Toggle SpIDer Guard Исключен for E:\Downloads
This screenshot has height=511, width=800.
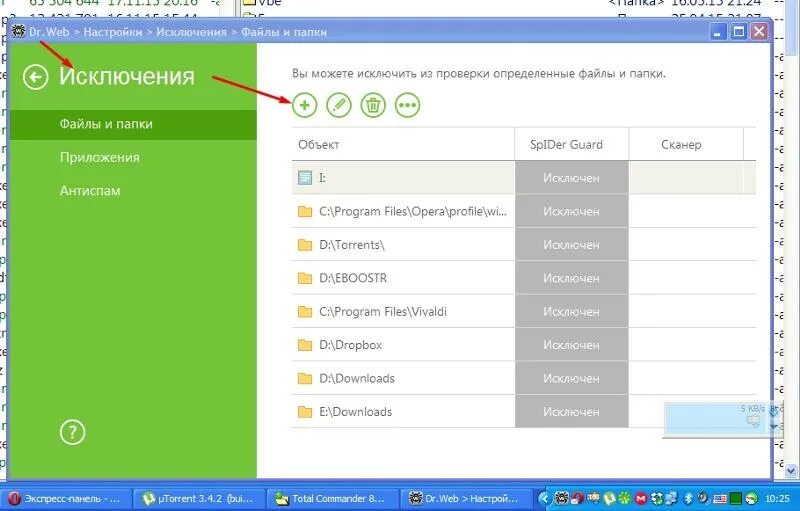pos(571,412)
